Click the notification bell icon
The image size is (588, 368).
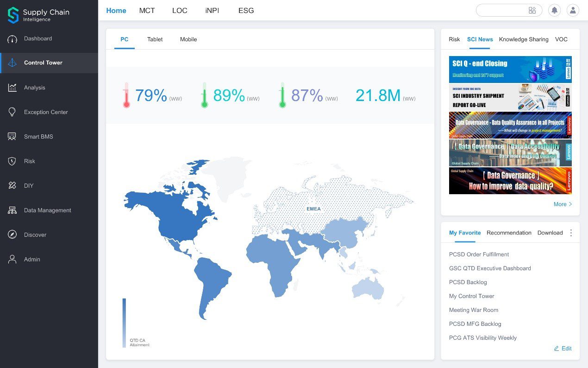point(554,10)
